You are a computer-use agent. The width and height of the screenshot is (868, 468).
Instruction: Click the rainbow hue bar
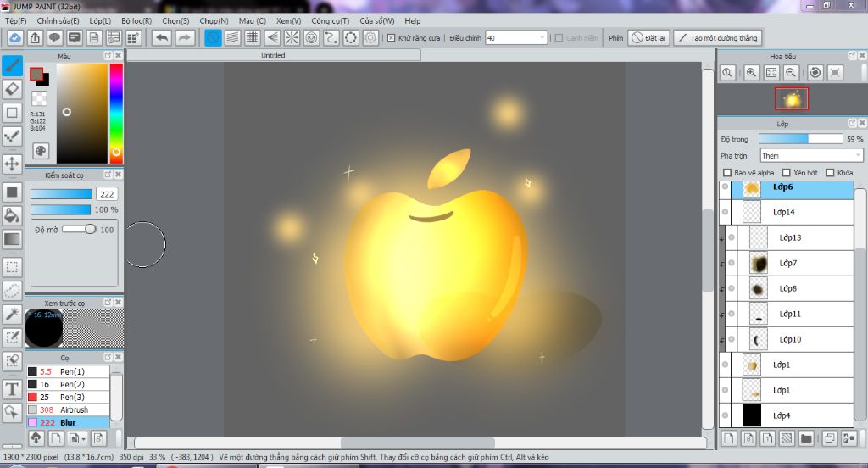pos(115,113)
